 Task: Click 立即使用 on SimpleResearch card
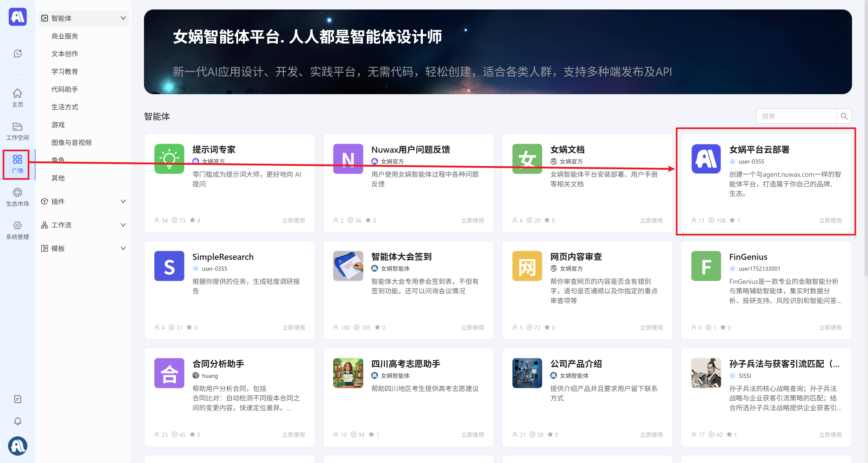293,327
